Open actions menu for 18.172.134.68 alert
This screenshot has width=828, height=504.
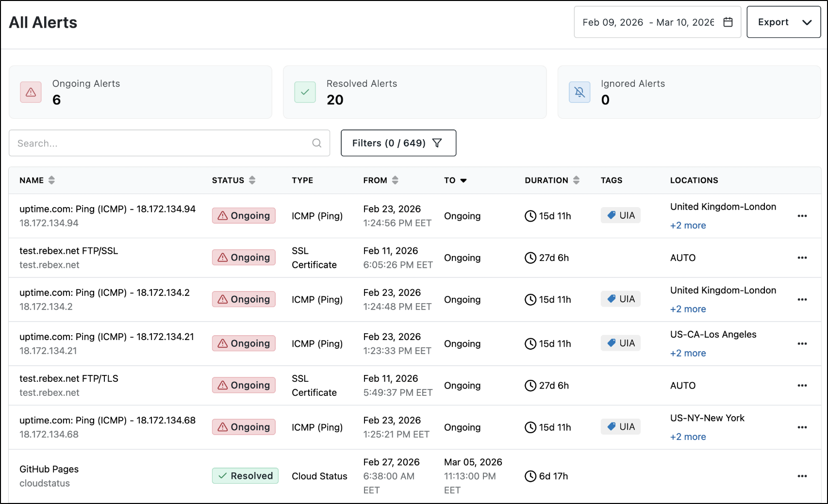(x=802, y=427)
